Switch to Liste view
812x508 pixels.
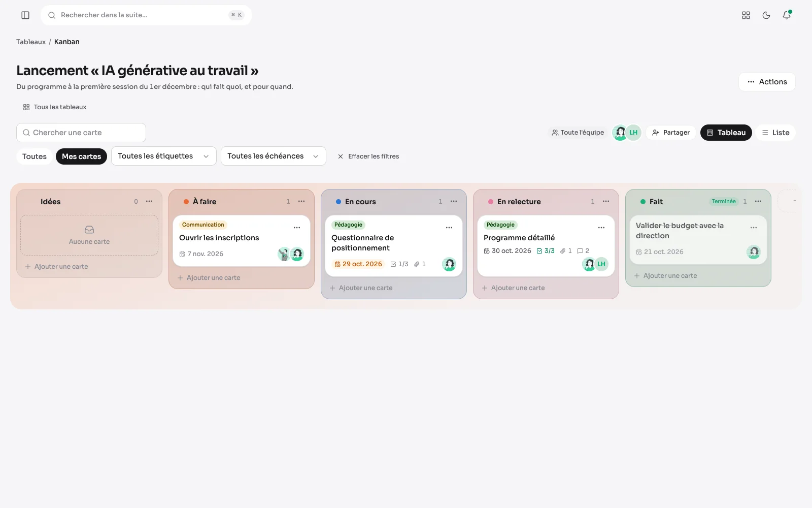click(x=775, y=133)
